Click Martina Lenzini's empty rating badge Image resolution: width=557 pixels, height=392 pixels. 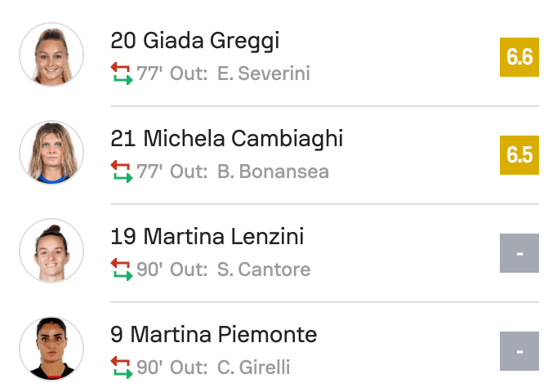coord(519,253)
